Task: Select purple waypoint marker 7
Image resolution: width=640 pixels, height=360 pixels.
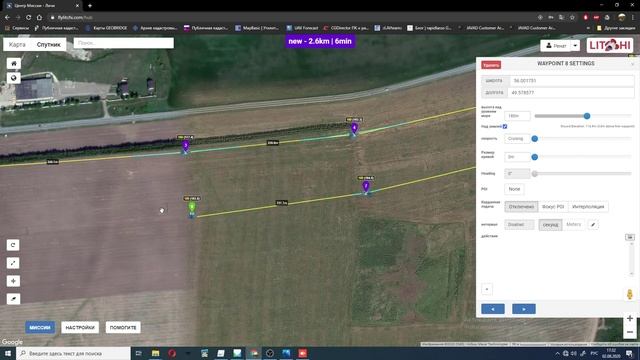Action: pyautogui.click(x=366, y=187)
